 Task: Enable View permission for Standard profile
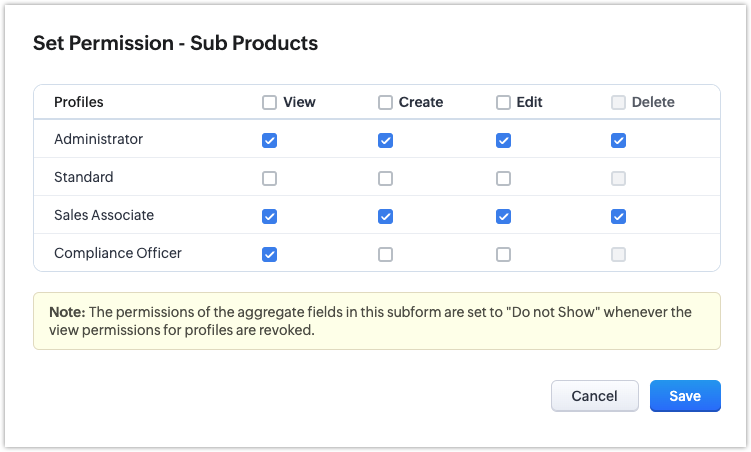tap(269, 179)
